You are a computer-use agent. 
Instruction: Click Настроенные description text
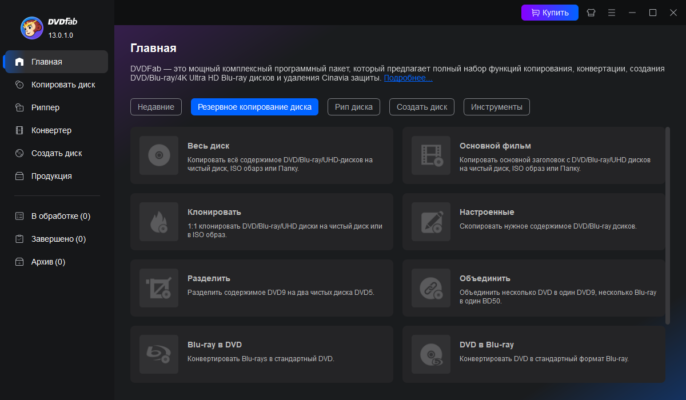[x=548, y=226]
